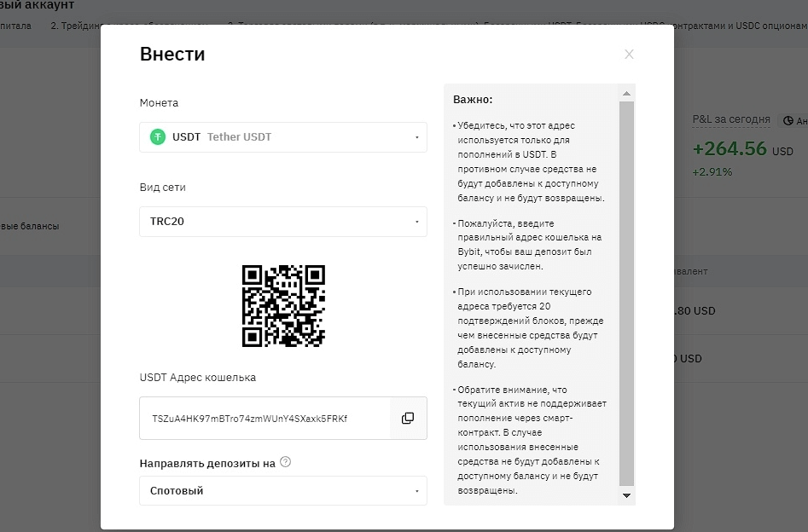
Task: Select the wallet address text field
Action: pos(264,419)
